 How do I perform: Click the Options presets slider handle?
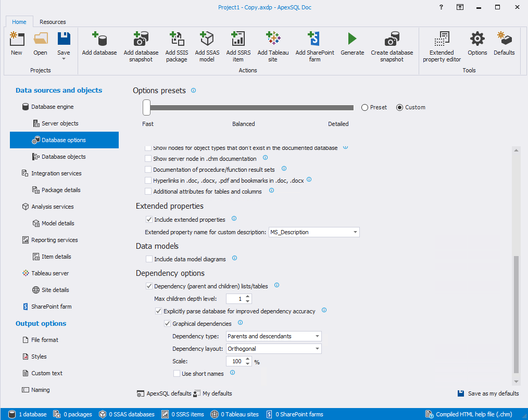[x=146, y=107]
